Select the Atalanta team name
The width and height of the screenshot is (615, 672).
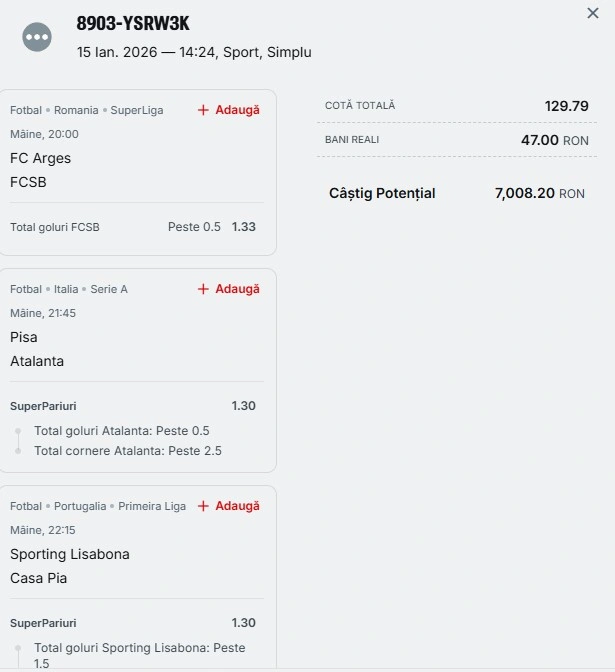point(37,361)
